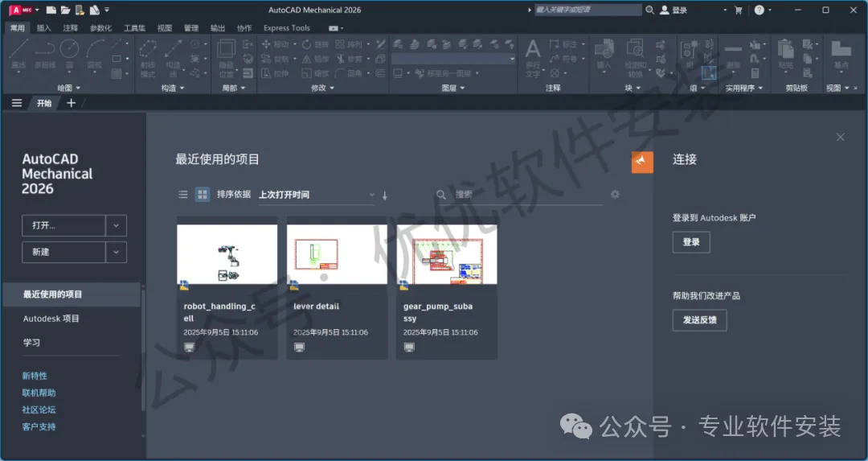Switch to the 参数化 ribbon tab
Viewport: 868px width, 461px height.
(x=100, y=27)
